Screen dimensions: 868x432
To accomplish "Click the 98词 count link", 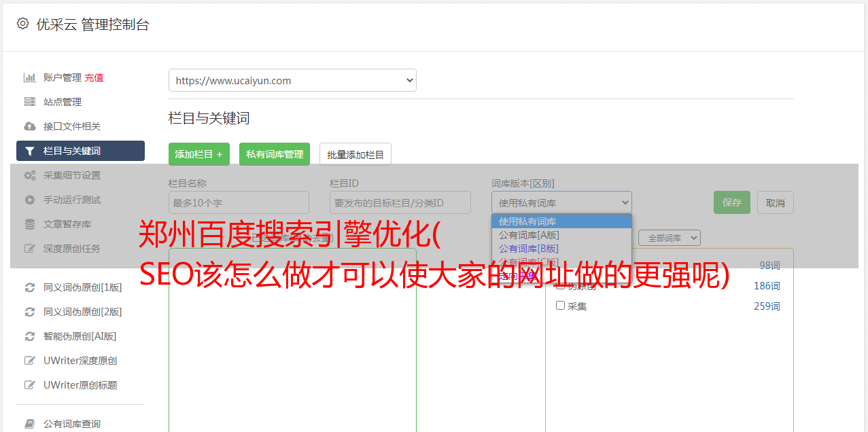I will (x=769, y=266).
